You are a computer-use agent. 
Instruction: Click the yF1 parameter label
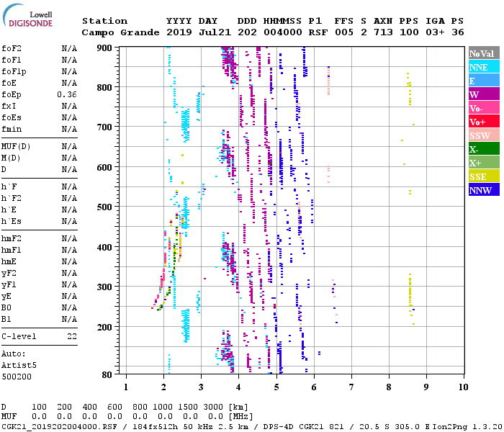click(x=9, y=285)
